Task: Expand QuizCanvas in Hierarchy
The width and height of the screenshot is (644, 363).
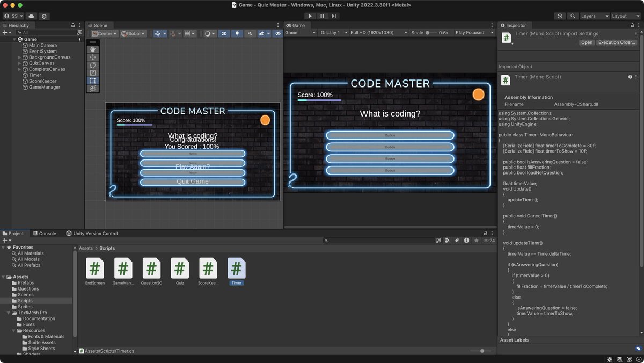Action: (x=20, y=63)
